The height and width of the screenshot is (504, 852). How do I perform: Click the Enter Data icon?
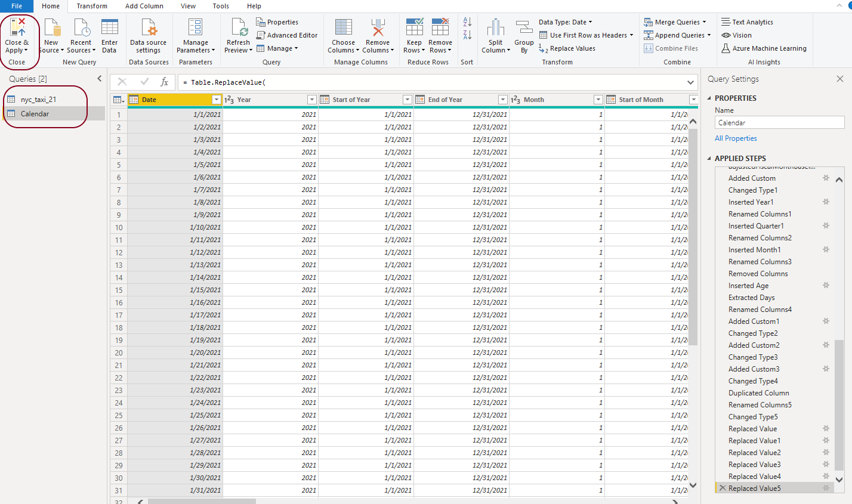point(109,28)
